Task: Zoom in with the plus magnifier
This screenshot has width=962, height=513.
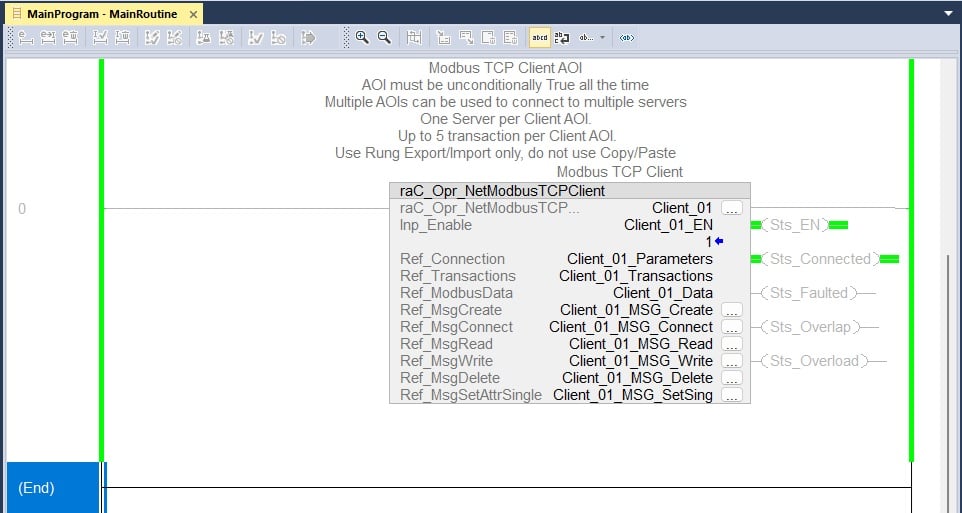Action: pos(362,38)
